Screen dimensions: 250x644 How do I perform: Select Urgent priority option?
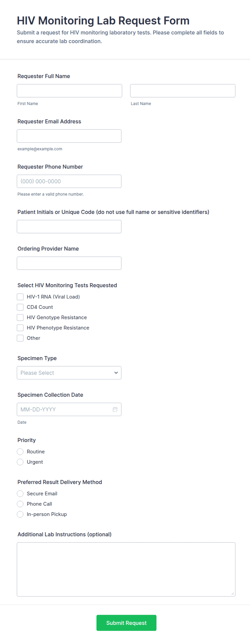coord(20,462)
